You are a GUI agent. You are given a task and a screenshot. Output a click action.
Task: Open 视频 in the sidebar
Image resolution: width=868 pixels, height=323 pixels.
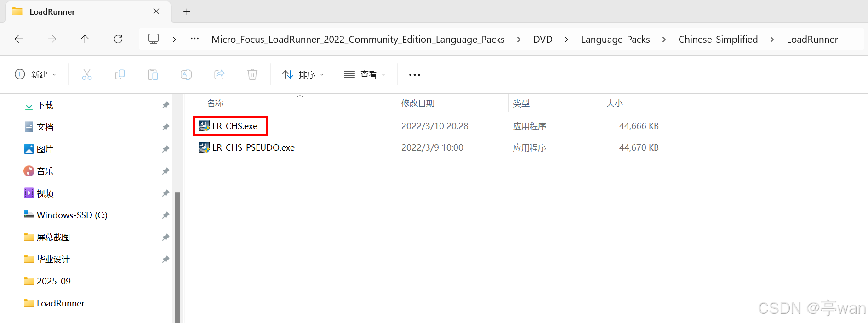pos(45,193)
